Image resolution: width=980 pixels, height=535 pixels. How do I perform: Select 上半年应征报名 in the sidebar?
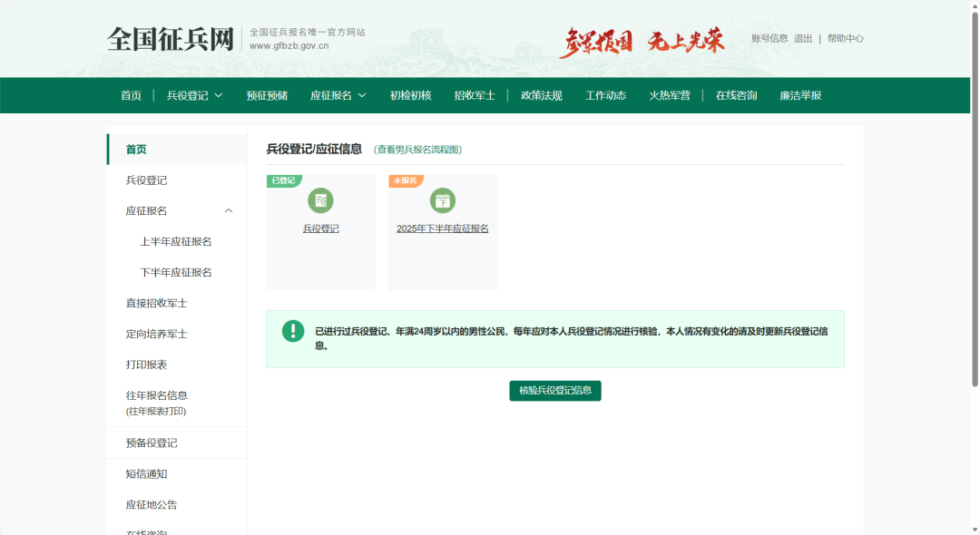pyautogui.click(x=176, y=241)
